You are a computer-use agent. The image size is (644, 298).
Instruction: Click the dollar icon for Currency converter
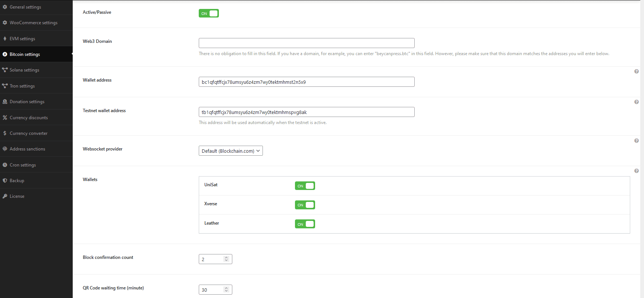coord(5,133)
